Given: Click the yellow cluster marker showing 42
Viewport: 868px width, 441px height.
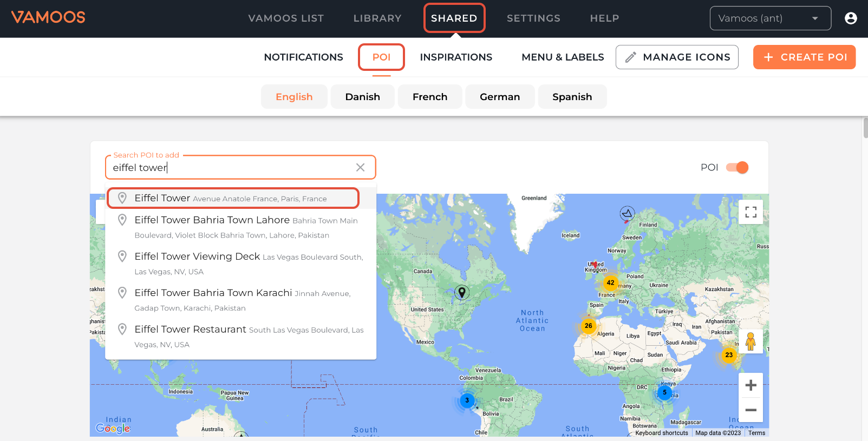Looking at the screenshot, I should (610, 282).
